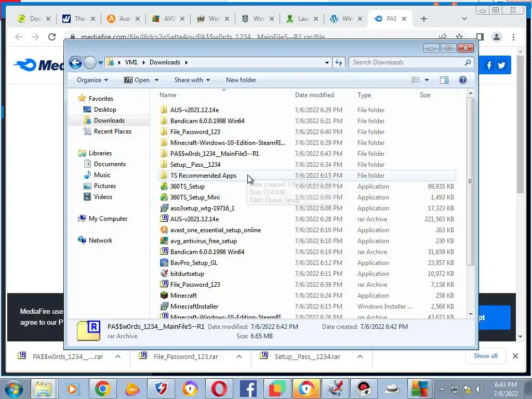The image size is (532, 399).
Task: Click the refresh button next to address bar
Action: click(x=339, y=62)
